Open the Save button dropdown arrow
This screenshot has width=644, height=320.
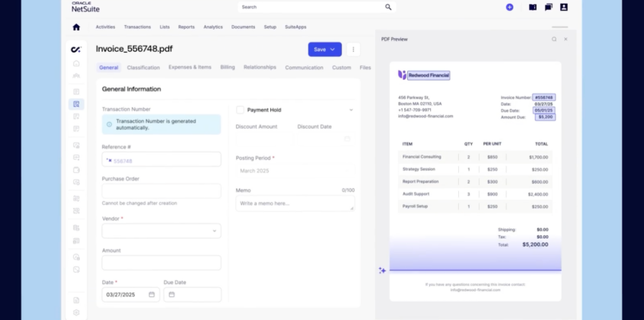333,49
